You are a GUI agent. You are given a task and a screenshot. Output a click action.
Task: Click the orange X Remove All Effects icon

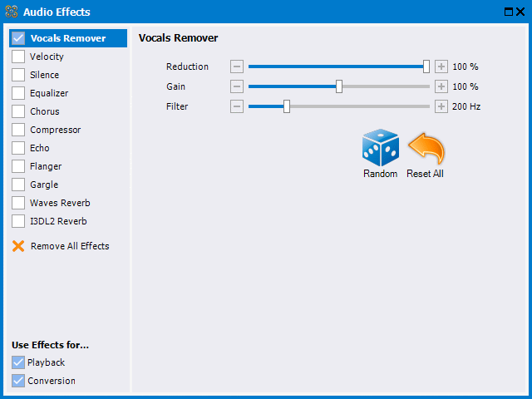(x=18, y=246)
